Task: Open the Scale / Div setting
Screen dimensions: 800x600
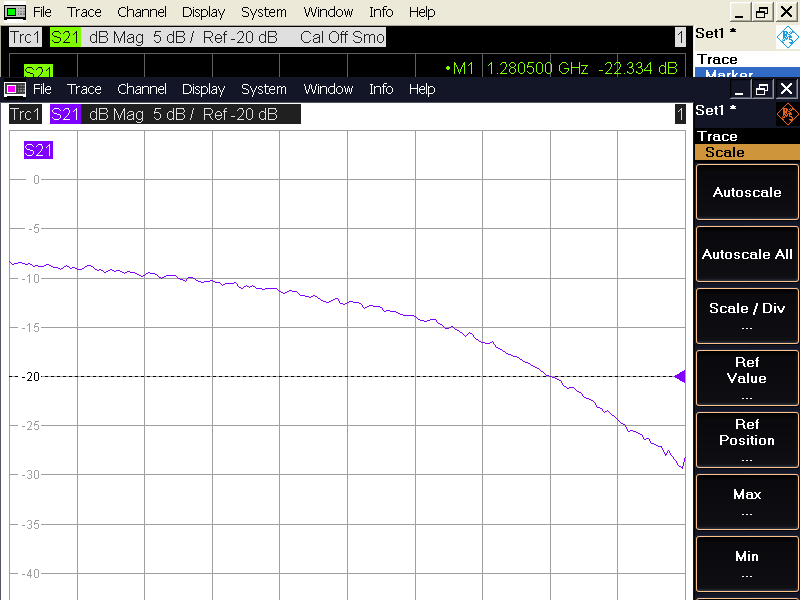Action: point(746,315)
